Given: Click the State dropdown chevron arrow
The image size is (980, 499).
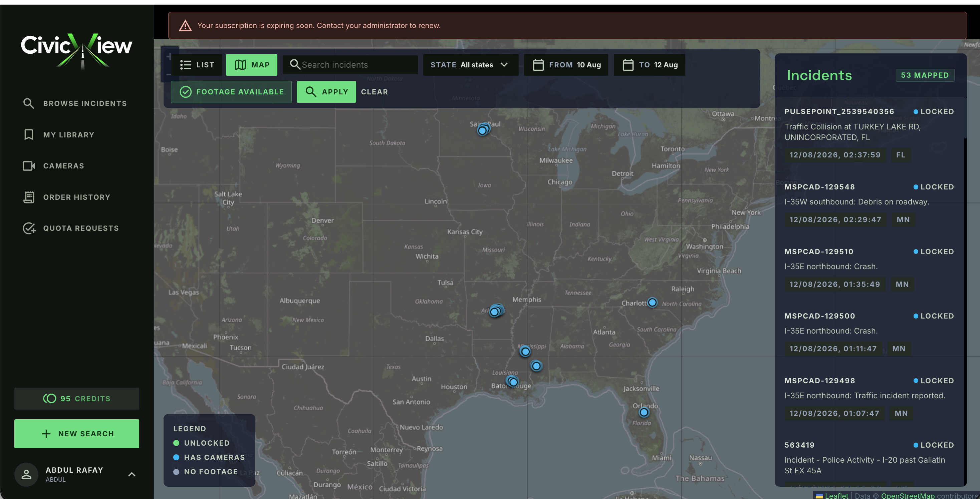Looking at the screenshot, I should (x=504, y=65).
